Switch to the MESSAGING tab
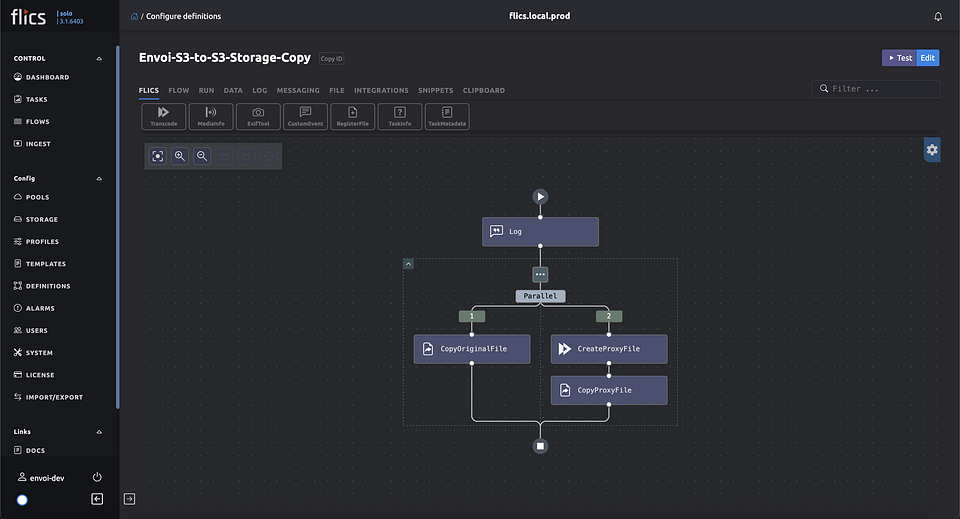Viewport: 960px width, 519px height. tap(298, 90)
